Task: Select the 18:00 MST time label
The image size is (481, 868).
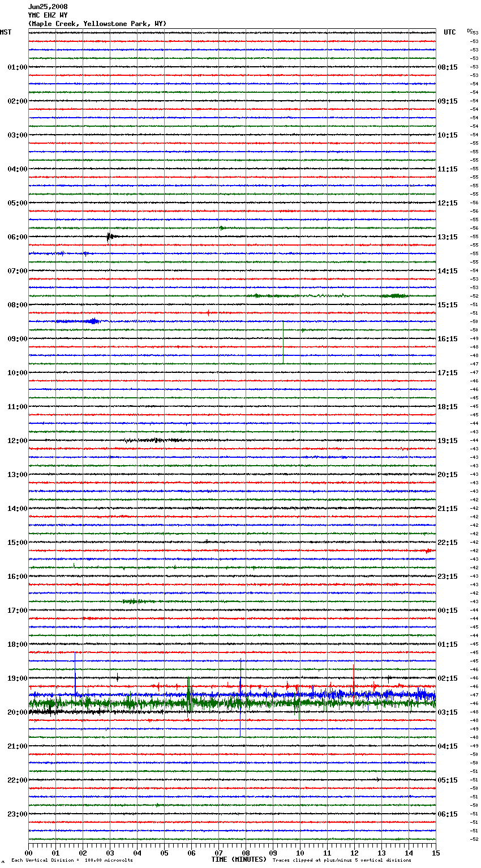Action: [18, 644]
